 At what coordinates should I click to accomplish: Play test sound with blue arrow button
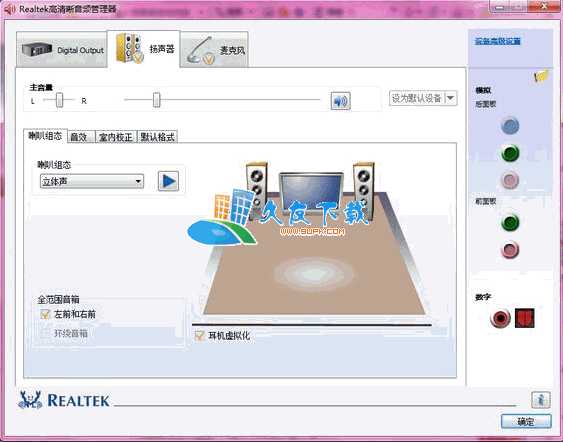pyautogui.click(x=168, y=181)
